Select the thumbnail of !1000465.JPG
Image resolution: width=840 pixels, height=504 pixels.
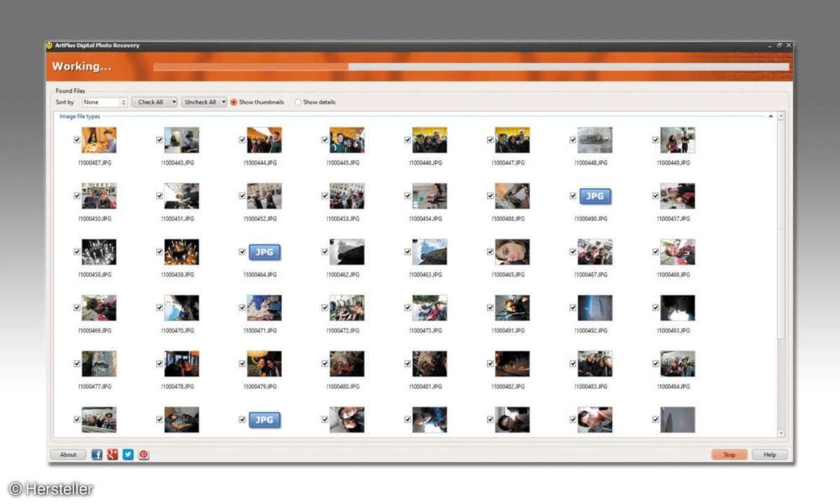pyautogui.click(x=512, y=252)
